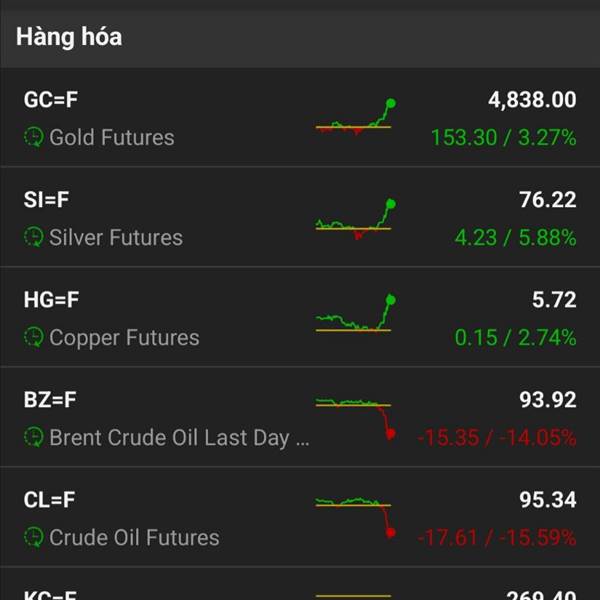Image resolution: width=600 pixels, height=600 pixels.
Task: Select the HG=F ticker symbol
Action: pyautogui.click(x=51, y=300)
